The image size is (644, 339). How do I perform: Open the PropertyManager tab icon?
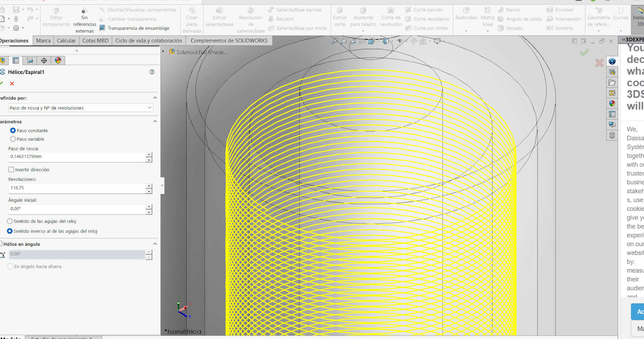(x=16, y=60)
